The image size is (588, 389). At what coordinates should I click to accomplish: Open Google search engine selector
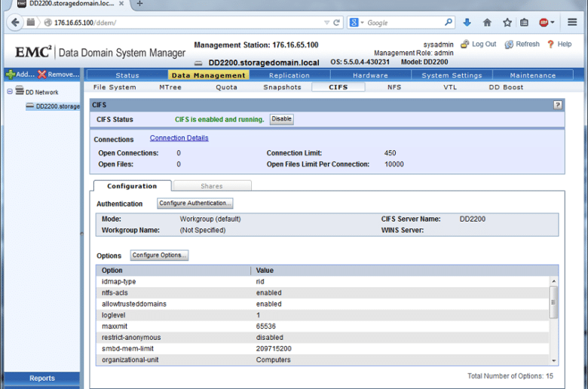[x=357, y=23]
